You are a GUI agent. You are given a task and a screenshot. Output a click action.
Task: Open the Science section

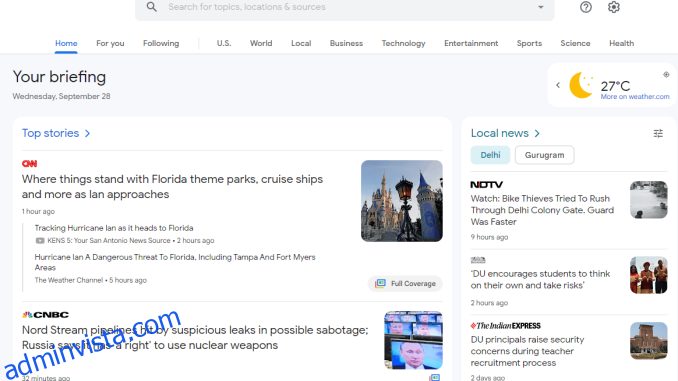tap(575, 43)
